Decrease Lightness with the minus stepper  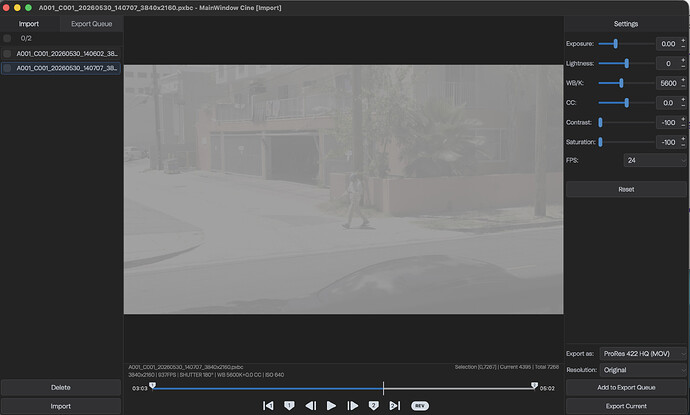coord(683,66)
